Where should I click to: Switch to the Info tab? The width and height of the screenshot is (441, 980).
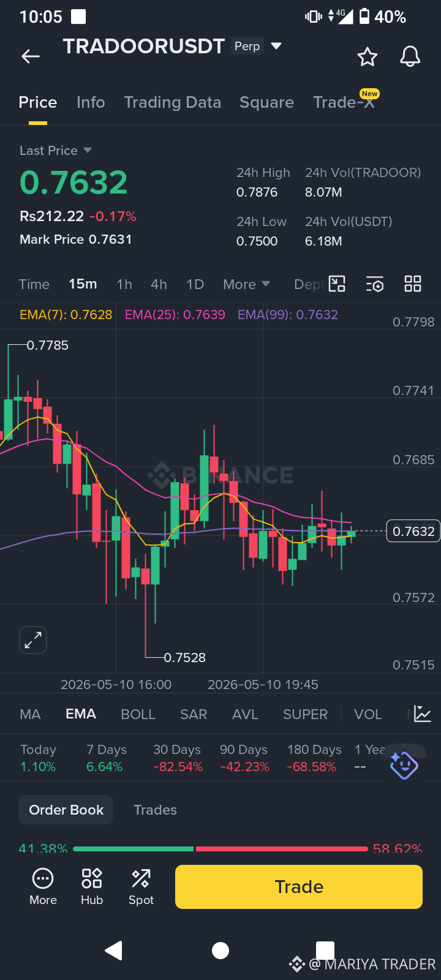tap(91, 102)
